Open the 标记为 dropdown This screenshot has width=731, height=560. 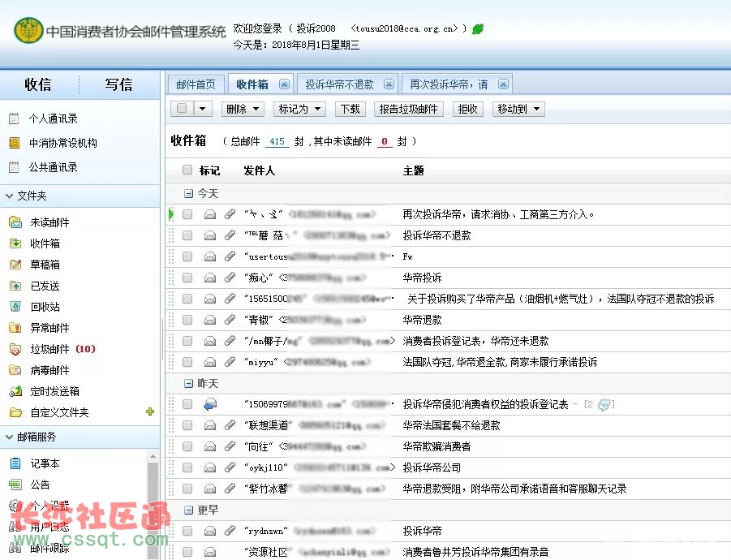(299, 109)
